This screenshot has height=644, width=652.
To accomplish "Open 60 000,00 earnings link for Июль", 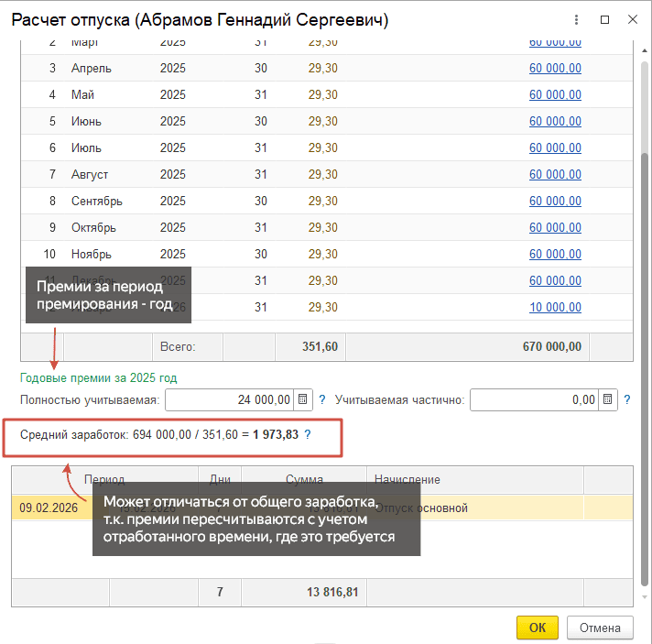I will [555, 148].
